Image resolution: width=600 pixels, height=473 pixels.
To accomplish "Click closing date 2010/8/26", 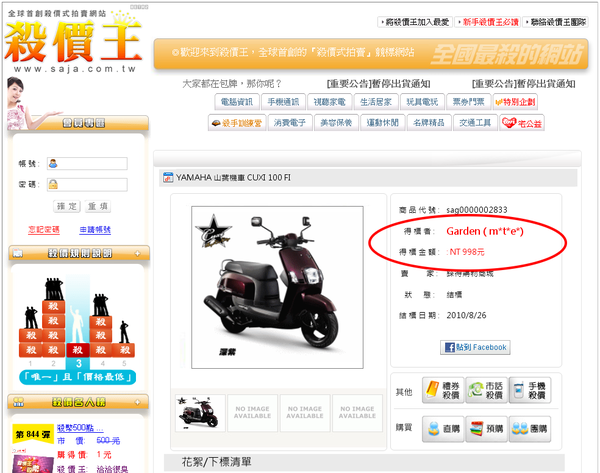I will pyautogui.click(x=466, y=315).
